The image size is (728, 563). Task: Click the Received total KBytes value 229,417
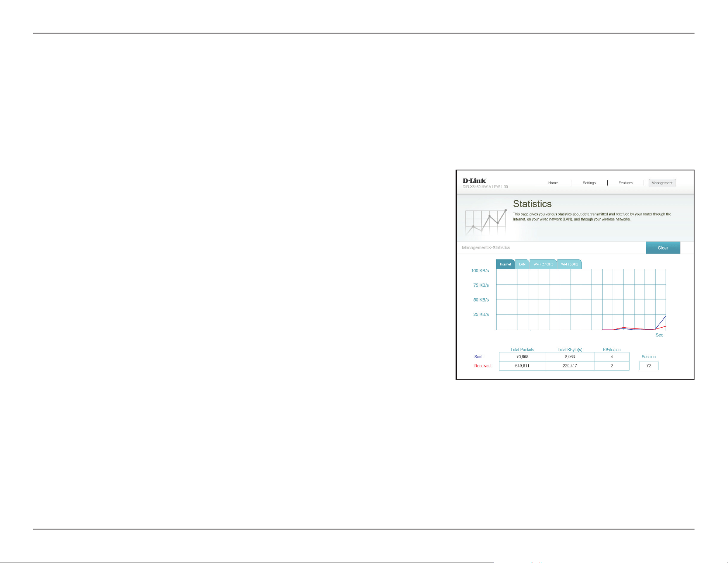tap(570, 366)
